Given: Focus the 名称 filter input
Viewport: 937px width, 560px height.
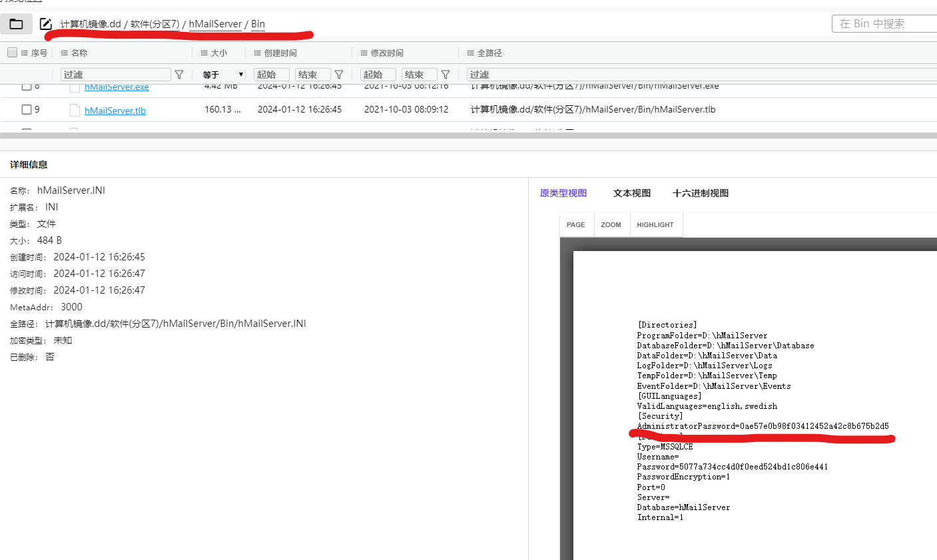Looking at the screenshot, I should tap(116, 75).
